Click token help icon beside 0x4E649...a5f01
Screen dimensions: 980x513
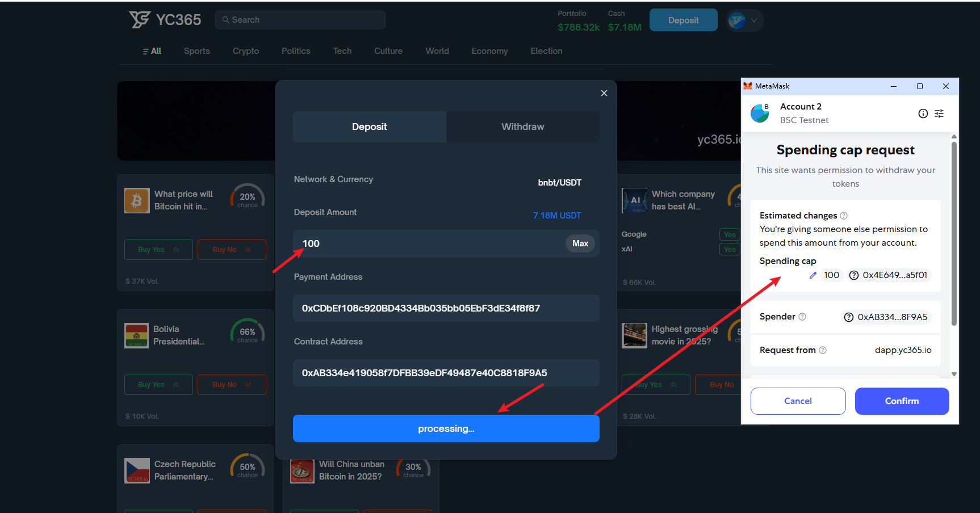coord(853,275)
